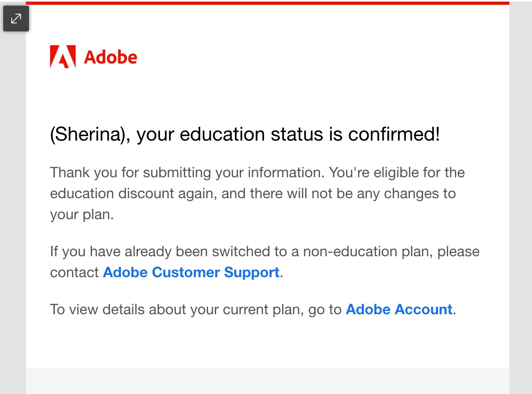The height and width of the screenshot is (394, 532).
Task: Click the expand to fullscreen arrow icon
Action: [16, 19]
